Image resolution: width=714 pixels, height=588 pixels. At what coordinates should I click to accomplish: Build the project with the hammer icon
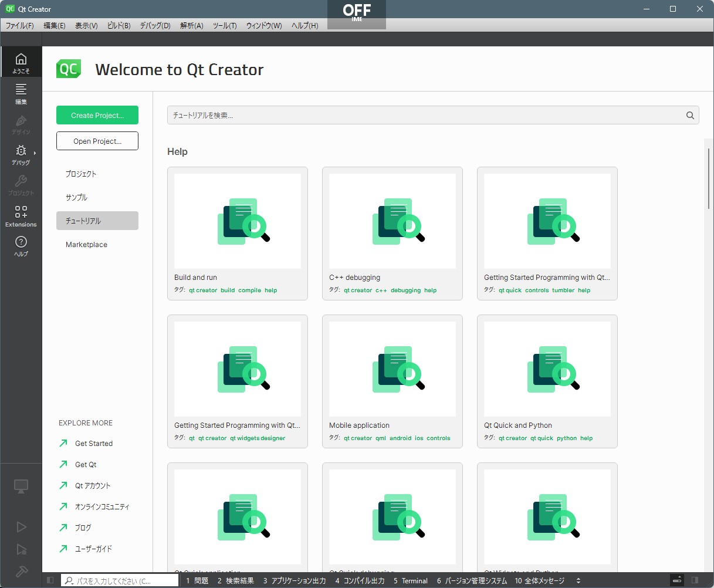point(21,571)
